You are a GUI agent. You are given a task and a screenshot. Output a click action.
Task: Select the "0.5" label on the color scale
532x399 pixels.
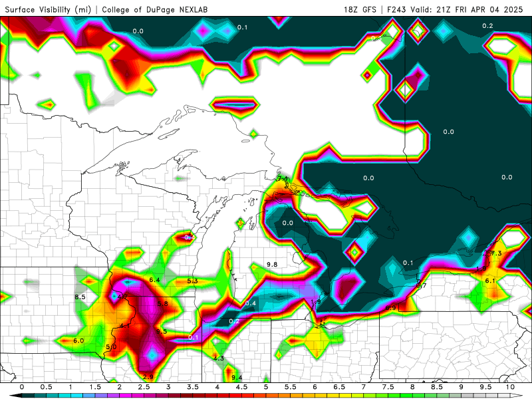(x=46, y=387)
